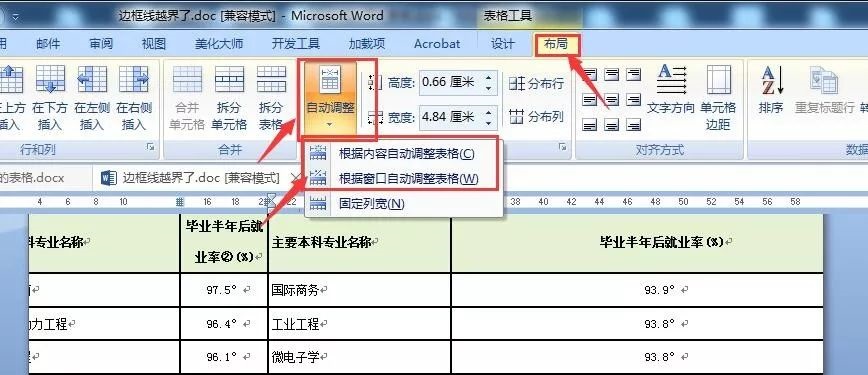The width and height of the screenshot is (868, 375).
Task: Select Align Top Right alignment icon
Action: coord(633,74)
